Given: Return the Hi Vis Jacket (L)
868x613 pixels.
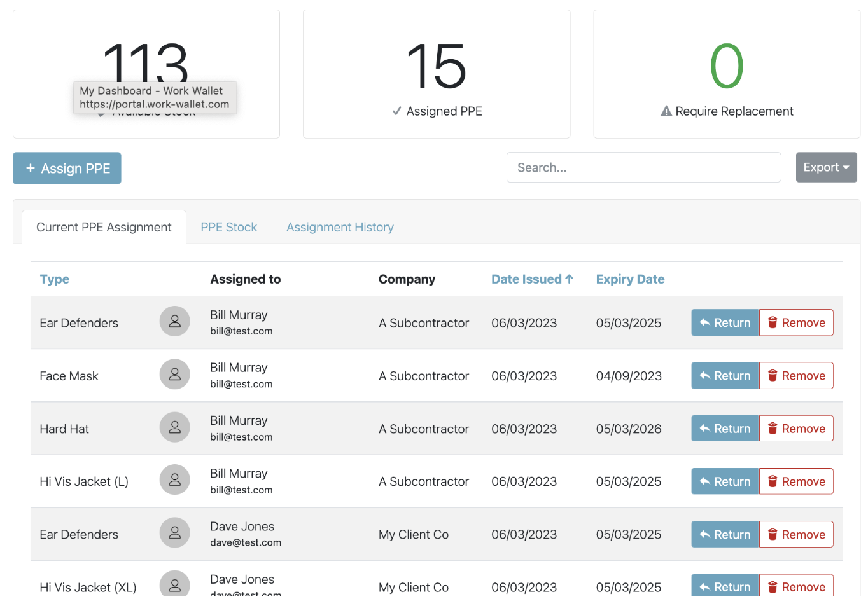Looking at the screenshot, I should pyautogui.click(x=724, y=482).
